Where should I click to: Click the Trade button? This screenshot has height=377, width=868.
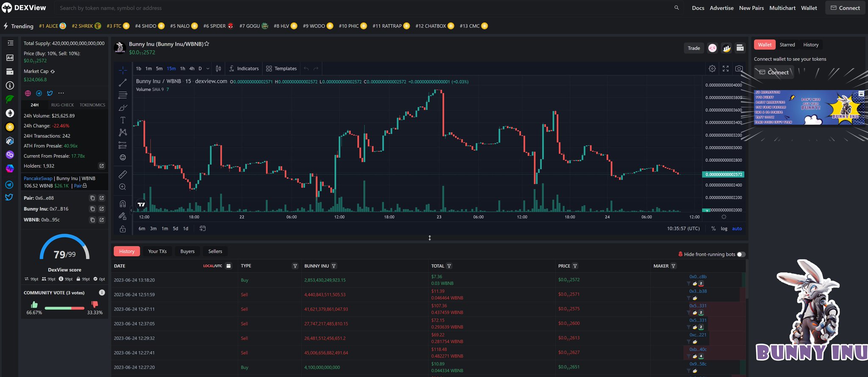694,48
